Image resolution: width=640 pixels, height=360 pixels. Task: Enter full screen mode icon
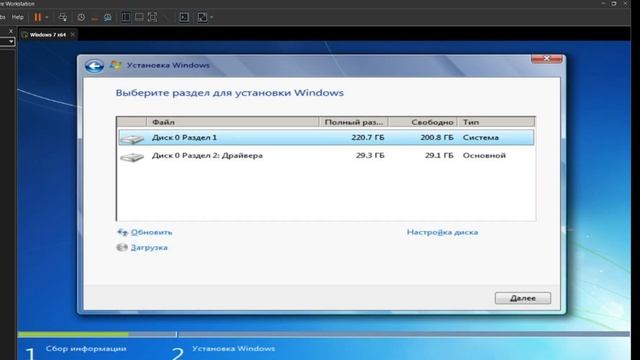tap(152, 17)
